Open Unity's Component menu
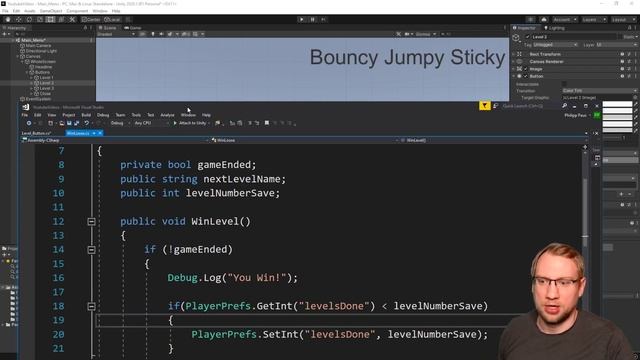Screen dimensions: 640x360 77,11
